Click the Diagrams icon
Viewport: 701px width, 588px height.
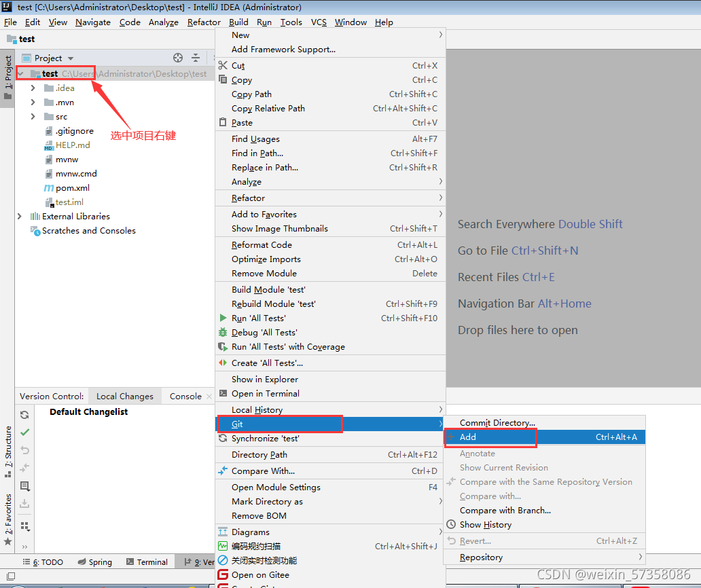point(223,532)
